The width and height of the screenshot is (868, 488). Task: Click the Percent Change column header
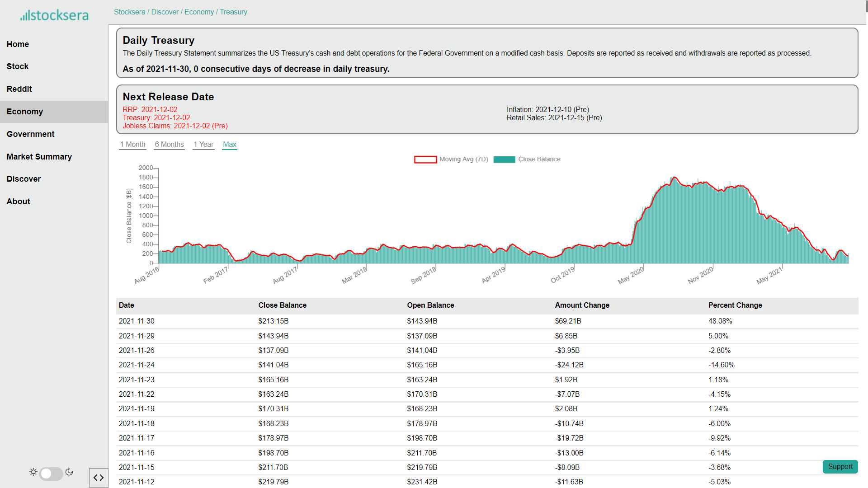(x=735, y=305)
